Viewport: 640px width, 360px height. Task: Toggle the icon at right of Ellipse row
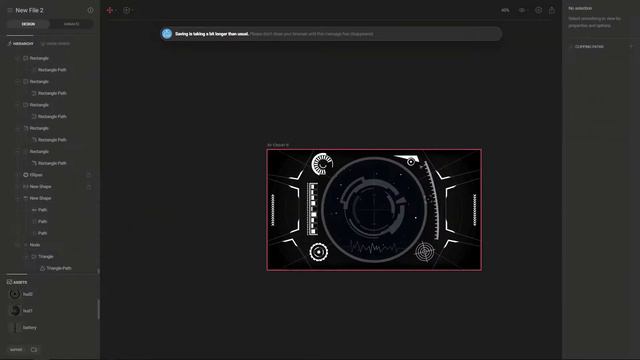tap(89, 175)
